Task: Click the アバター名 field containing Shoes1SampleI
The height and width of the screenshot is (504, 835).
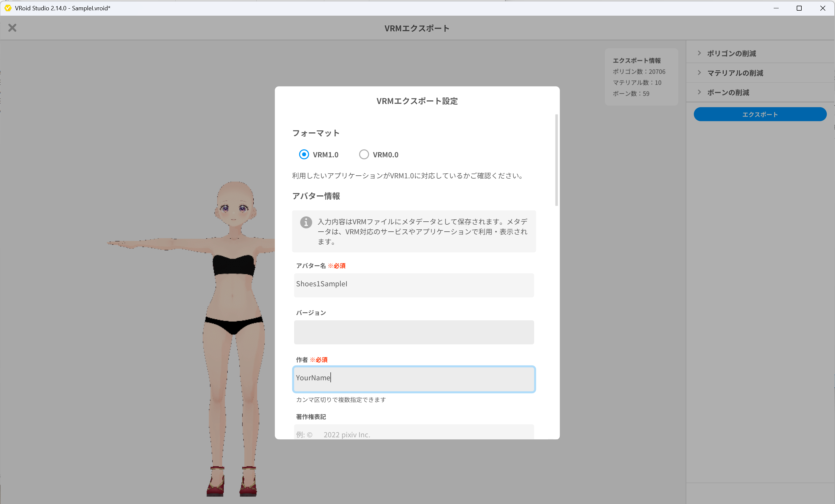Action: click(x=414, y=285)
